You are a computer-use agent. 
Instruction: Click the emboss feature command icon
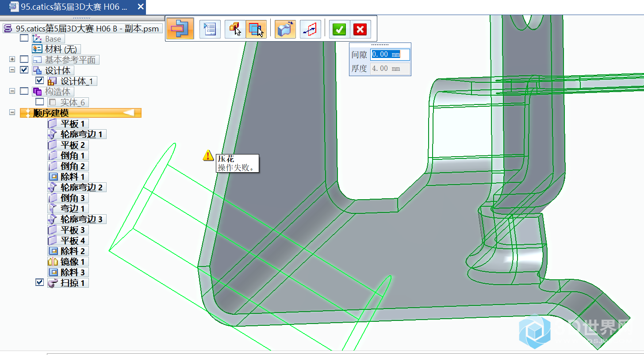(x=180, y=29)
